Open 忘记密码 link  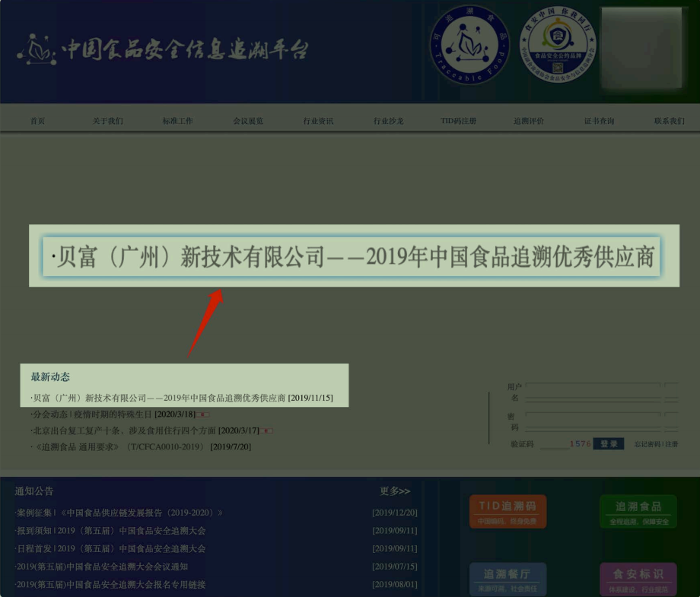pos(647,444)
